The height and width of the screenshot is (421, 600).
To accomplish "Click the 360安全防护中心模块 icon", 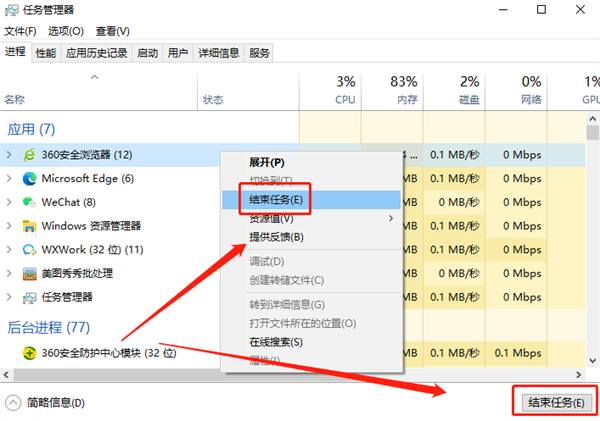I will (x=29, y=352).
